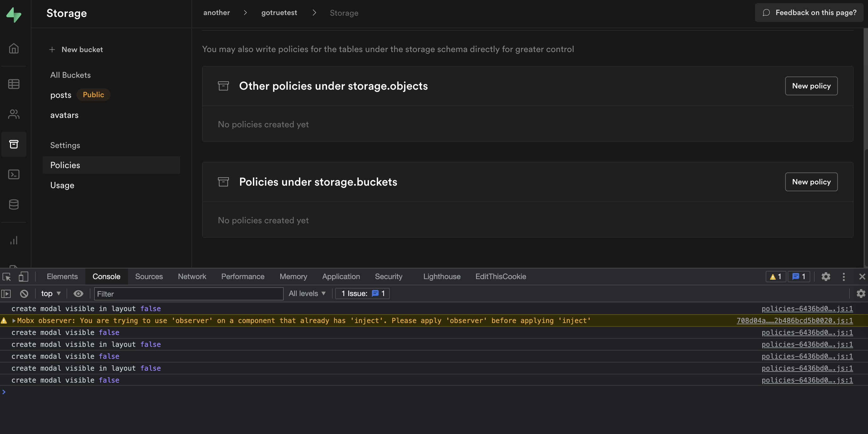Create a live expression with the eye icon
Viewport: 868px width, 434px height.
click(x=78, y=294)
